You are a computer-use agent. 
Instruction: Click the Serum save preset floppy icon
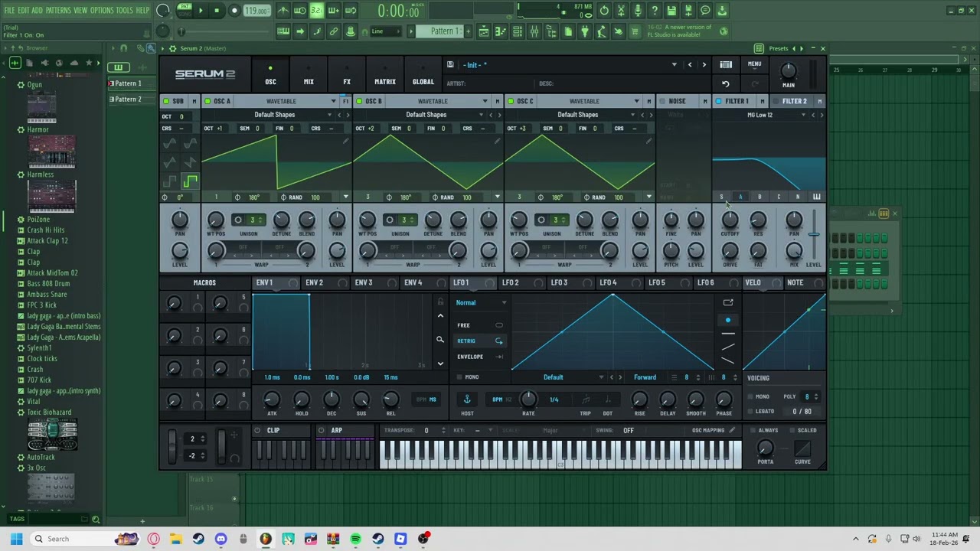pyautogui.click(x=450, y=64)
